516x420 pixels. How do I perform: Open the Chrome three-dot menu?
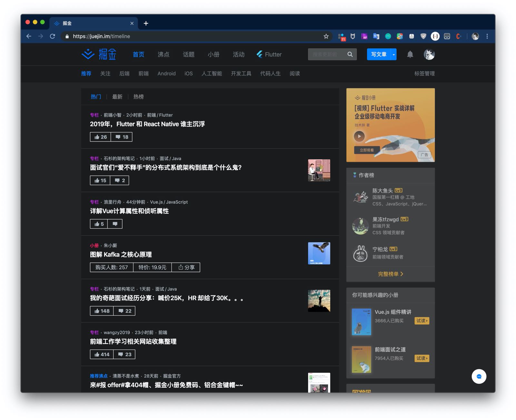(x=487, y=36)
